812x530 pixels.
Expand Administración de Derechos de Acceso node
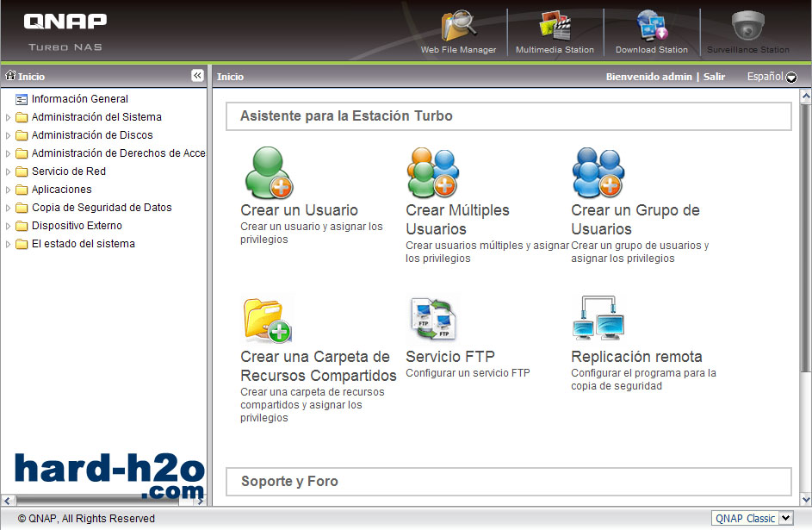click(8, 154)
